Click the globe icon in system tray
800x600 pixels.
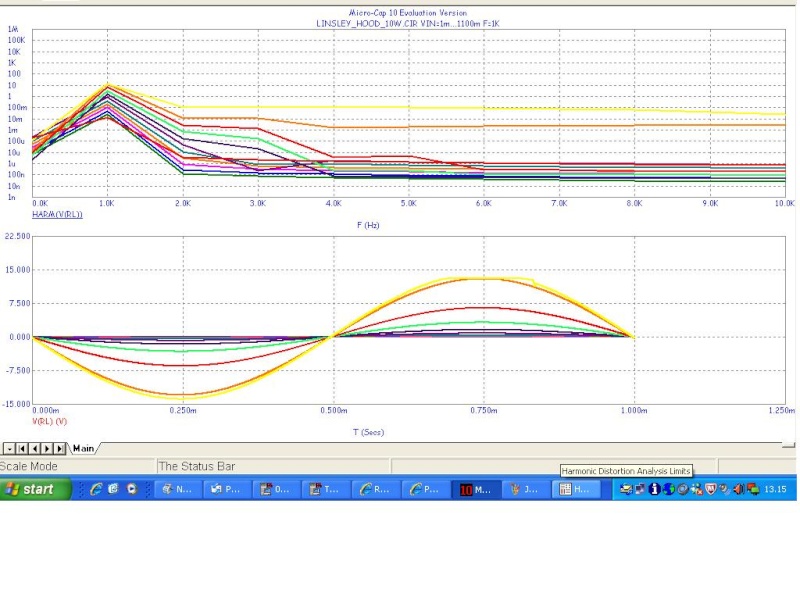click(x=669, y=489)
